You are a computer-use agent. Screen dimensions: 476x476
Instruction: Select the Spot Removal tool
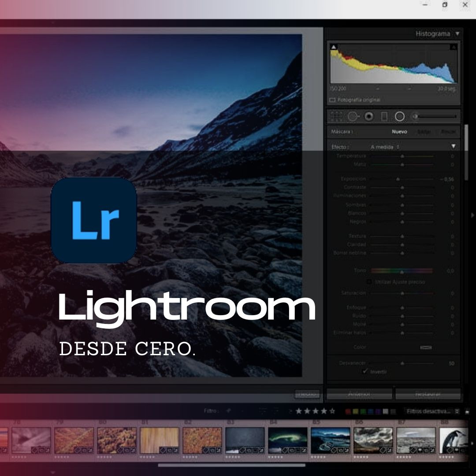click(353, 116)
